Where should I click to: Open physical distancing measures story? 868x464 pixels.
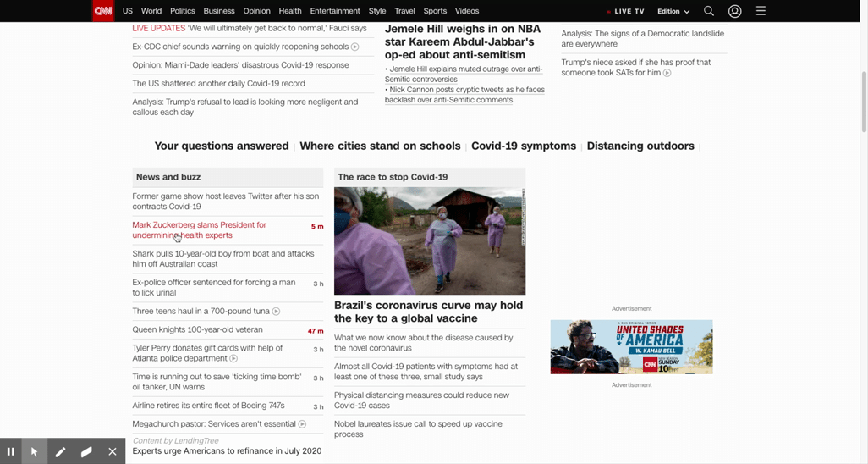[422, 400]
